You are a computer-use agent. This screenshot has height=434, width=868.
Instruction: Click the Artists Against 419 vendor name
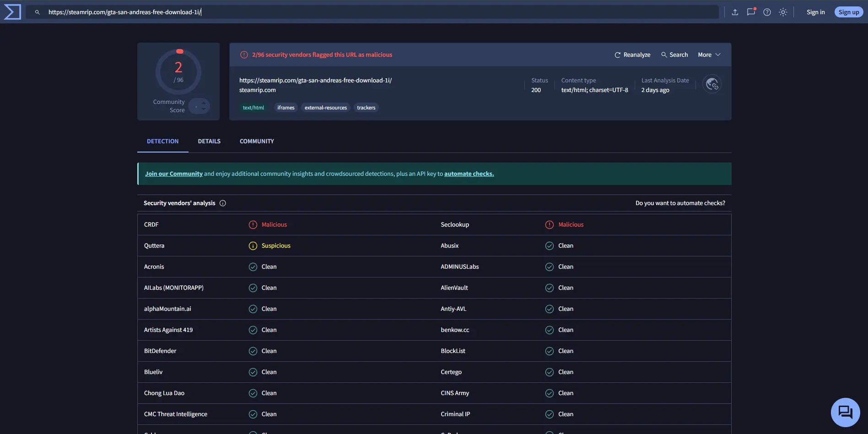(x=168, y=330)
